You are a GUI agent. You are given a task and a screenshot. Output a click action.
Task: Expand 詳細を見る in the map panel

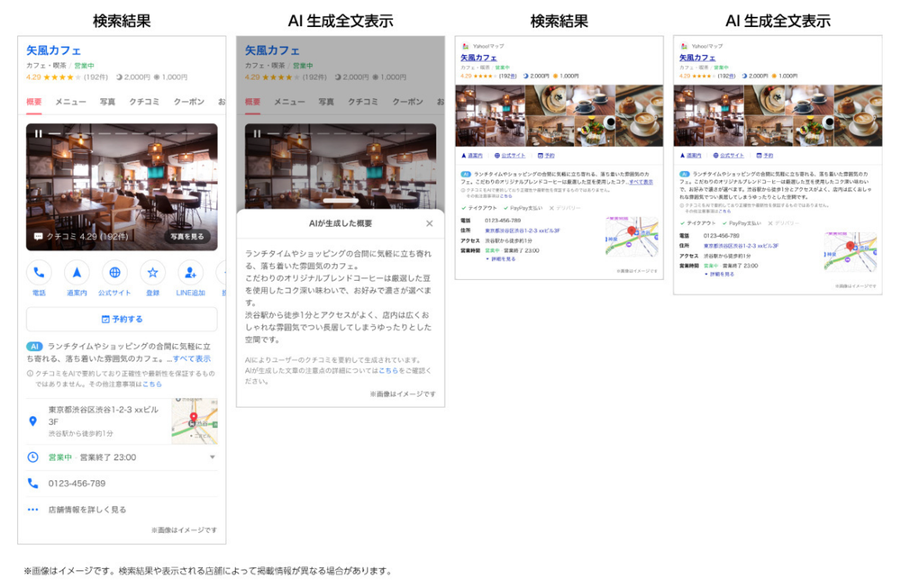tap(501, 258)
